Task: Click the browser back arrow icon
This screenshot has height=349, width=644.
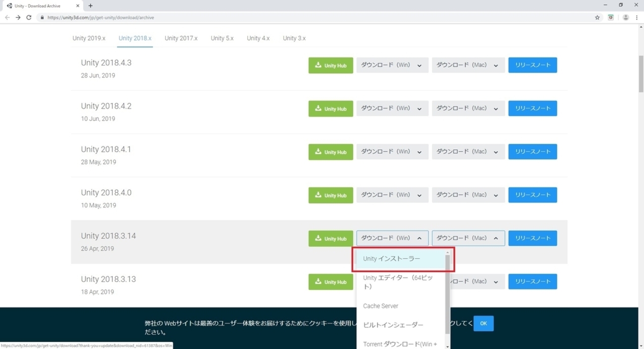Action: 7,17
